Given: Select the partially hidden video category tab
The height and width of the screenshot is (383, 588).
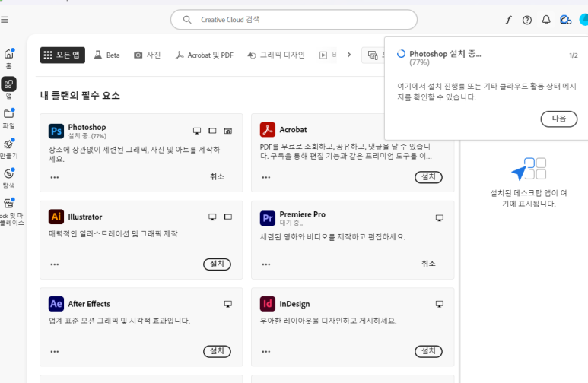Looking at the screenshot, I should point(328,55).
